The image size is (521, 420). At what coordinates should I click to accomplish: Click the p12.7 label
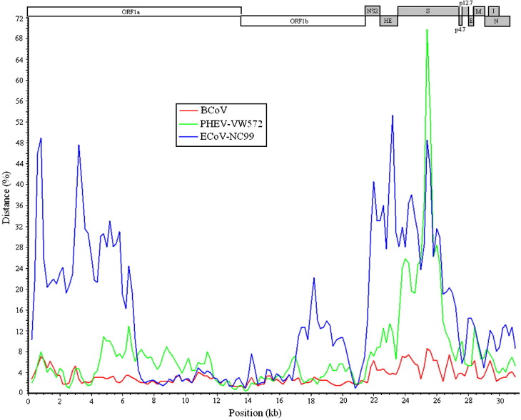(x=465, y=4)
